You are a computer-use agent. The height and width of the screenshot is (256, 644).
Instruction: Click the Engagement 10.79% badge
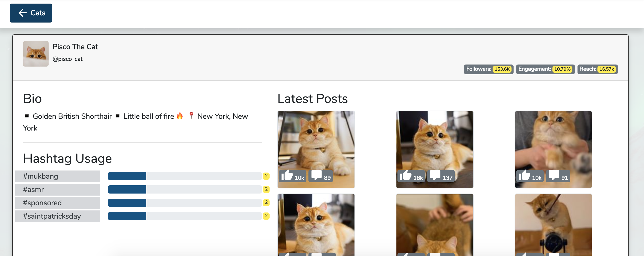click(x=545, y=69)
